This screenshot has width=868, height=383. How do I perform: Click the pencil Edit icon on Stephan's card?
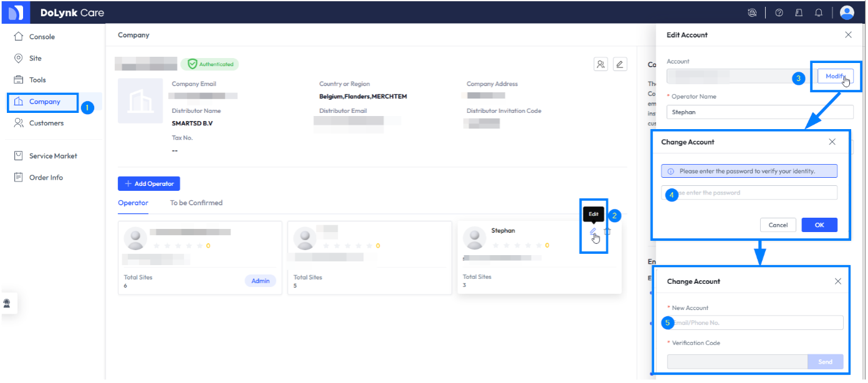[593, 231]
